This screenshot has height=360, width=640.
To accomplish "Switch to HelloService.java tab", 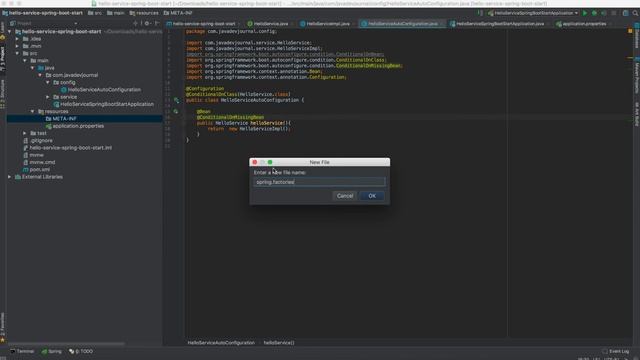I will click(268, 24).
